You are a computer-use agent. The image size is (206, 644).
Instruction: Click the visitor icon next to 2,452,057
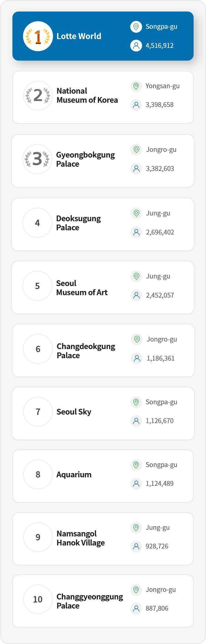[x=136, y=295]
